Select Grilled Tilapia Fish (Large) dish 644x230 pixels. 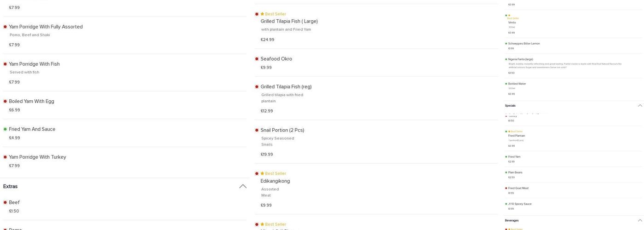tap(289, 21)
